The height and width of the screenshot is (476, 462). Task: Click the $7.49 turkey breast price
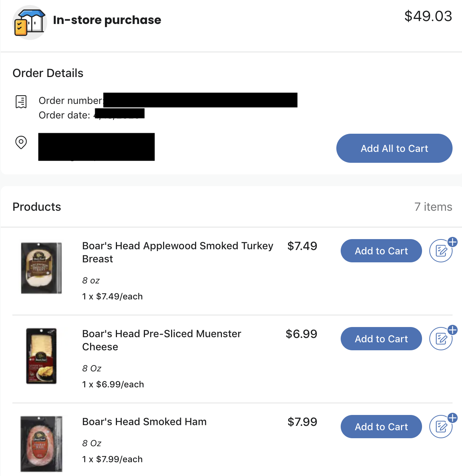[302, 246]
